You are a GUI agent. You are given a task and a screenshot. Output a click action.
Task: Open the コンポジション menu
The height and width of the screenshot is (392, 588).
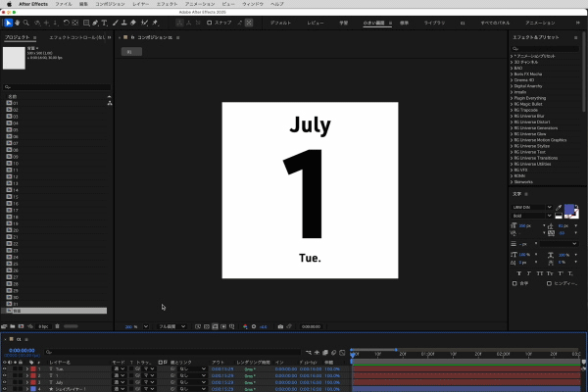pyautogui.click(x=110, y=4)
